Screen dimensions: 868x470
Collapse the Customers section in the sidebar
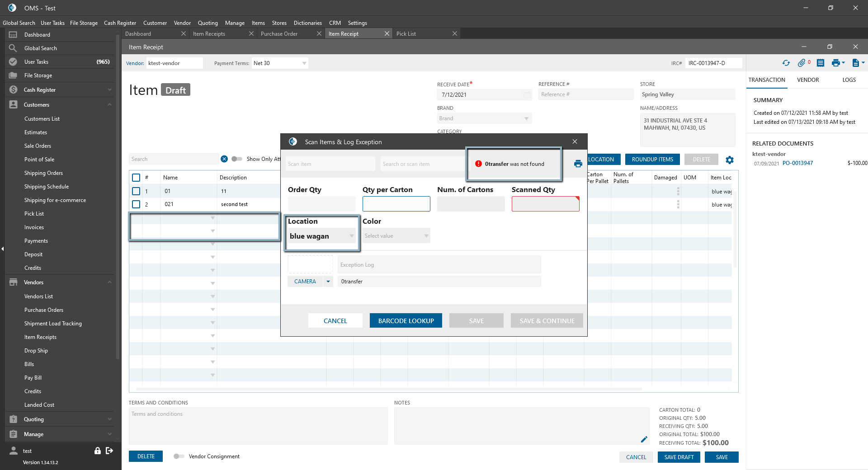(110, 105)
